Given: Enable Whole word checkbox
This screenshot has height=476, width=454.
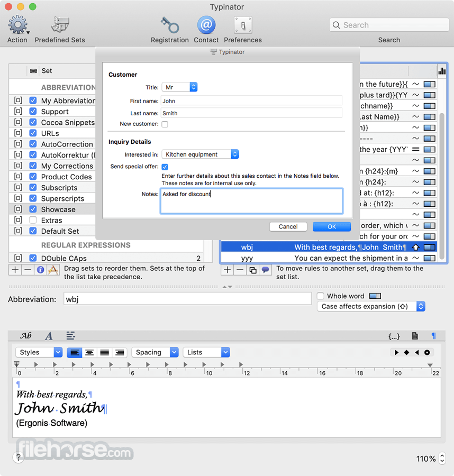Looking at the screenshot, I should pos(320,296).
